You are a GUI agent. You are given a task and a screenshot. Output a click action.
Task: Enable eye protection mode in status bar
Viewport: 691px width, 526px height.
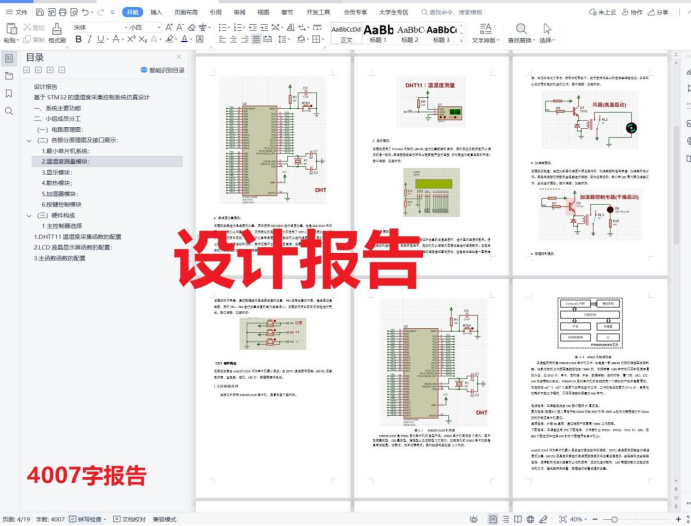point(474,519)
